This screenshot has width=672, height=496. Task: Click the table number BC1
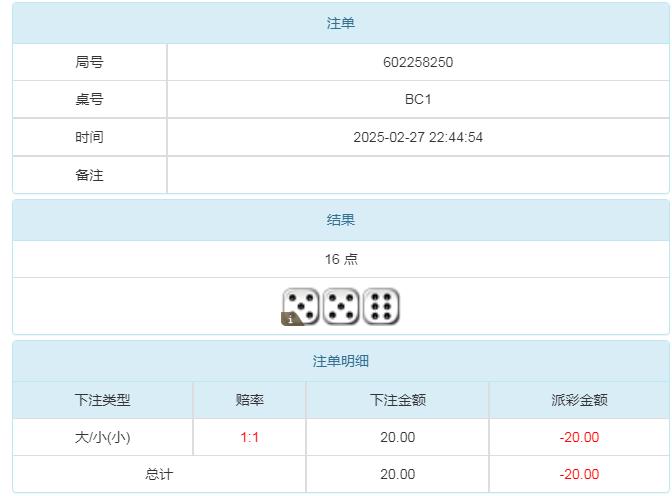tap(418, 100)
